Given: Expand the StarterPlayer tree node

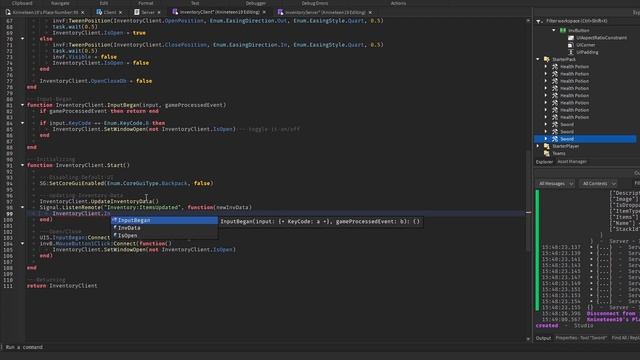Looking at the screenshot, I should 538,146.
